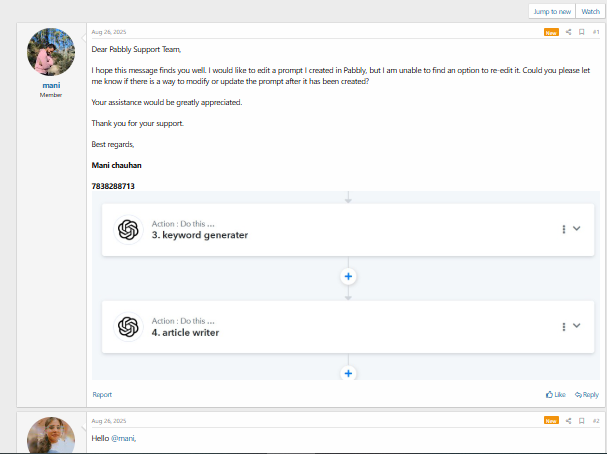This screenshot has height=454, width=607.
Task: Like mani's post
Action: 556,394
